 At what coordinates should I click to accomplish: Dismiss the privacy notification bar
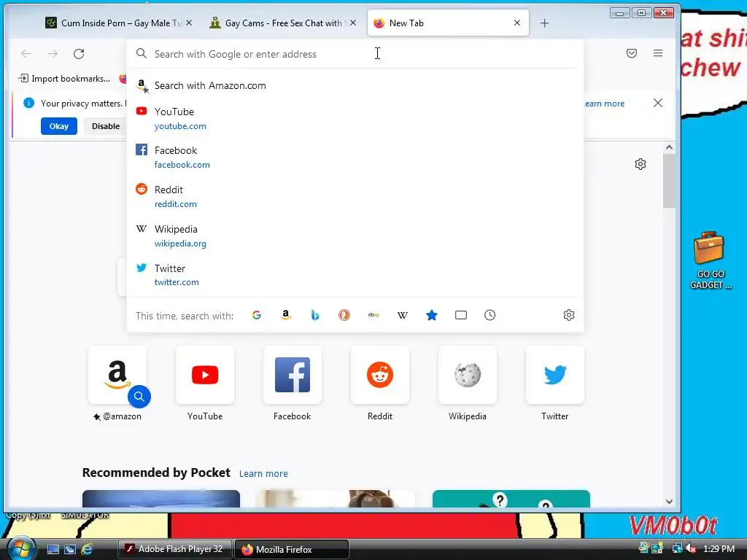point(658,103)
